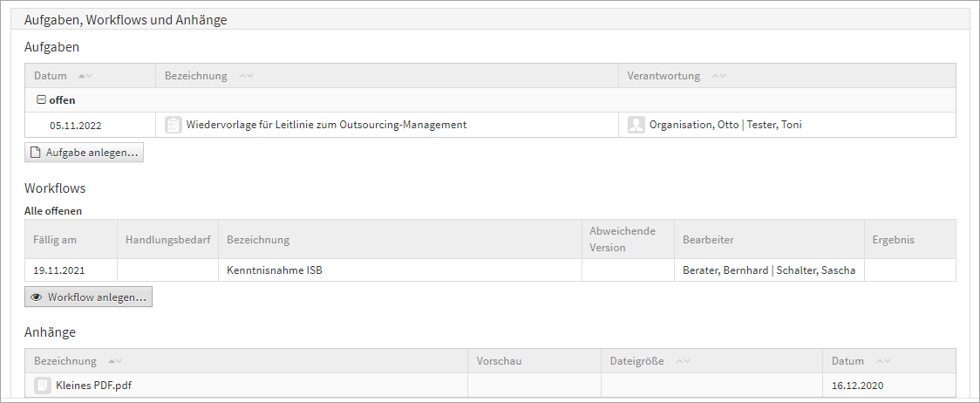Click the task clipboard icon beside Wiedervorlage

pyautogui.click(x=174, y=125)
